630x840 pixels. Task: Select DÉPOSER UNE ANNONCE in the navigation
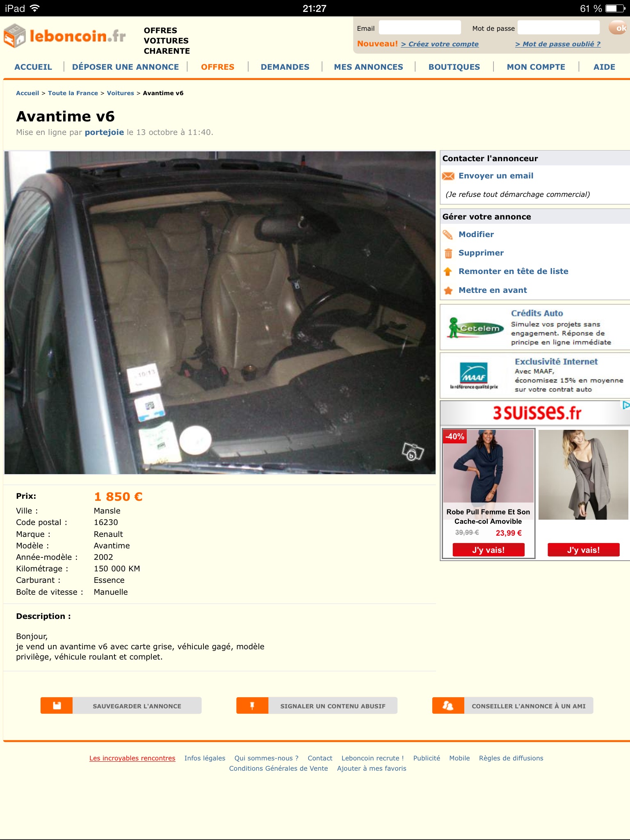(x=126, y=67)
